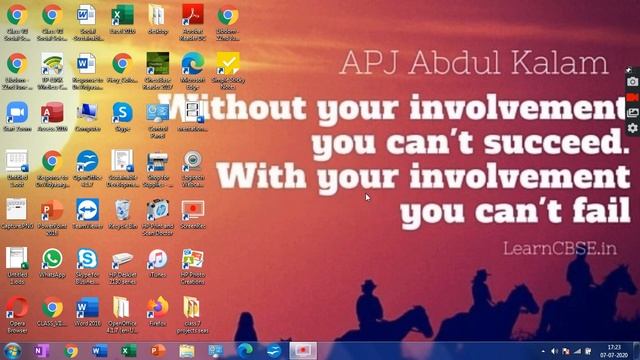Show hidden system tray icons
This screenshot has height=360, width=640.
(x=543, y=351)
